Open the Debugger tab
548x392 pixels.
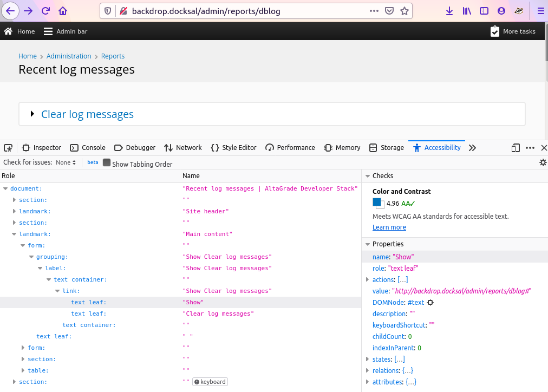pyautogui.click(x=135, y=148)
